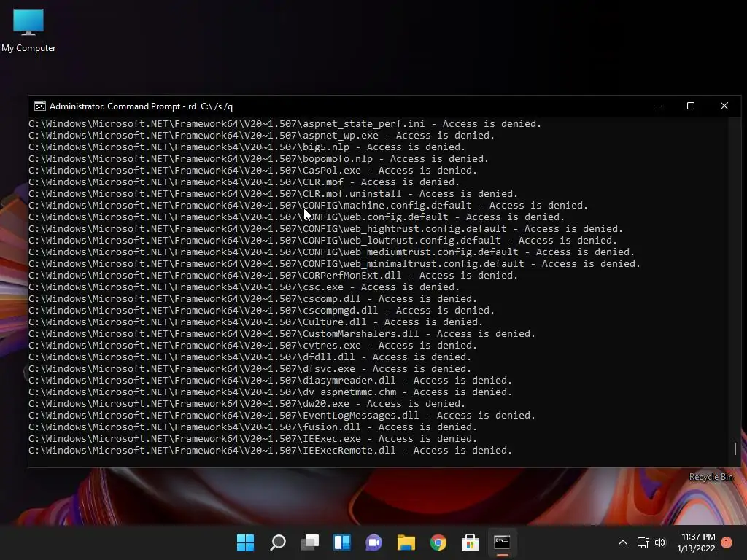Click the dfdll.dll output line
This screenshot has width=747, height=560.
coord(250,357)
